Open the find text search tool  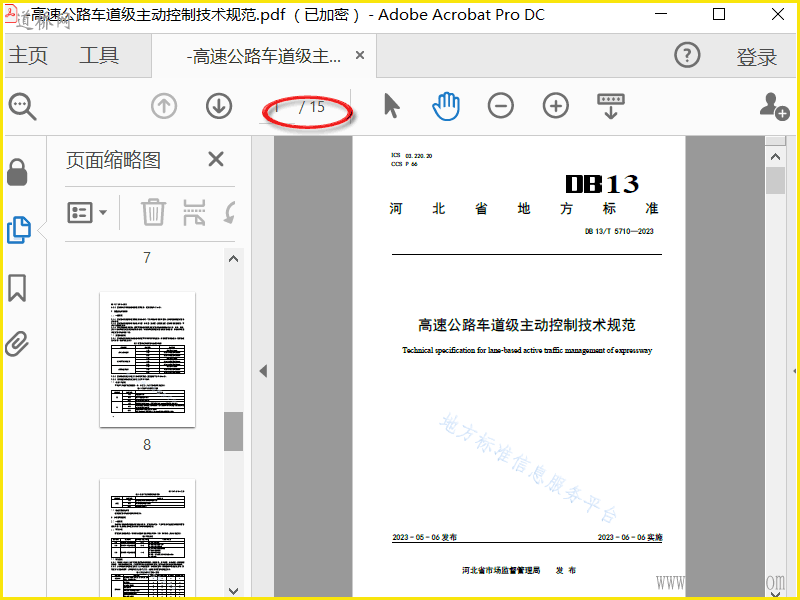22,107
